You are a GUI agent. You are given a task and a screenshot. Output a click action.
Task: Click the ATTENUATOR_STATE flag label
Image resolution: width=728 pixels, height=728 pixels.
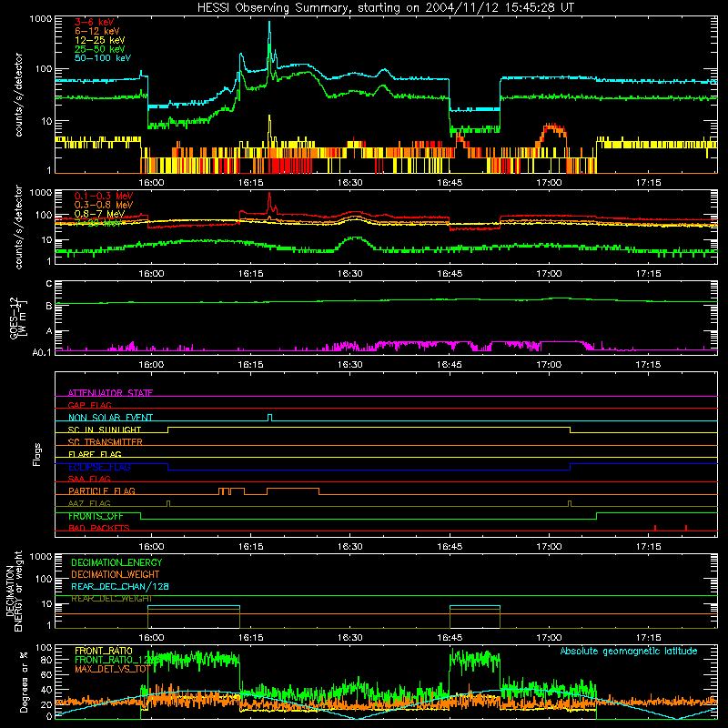110,393
